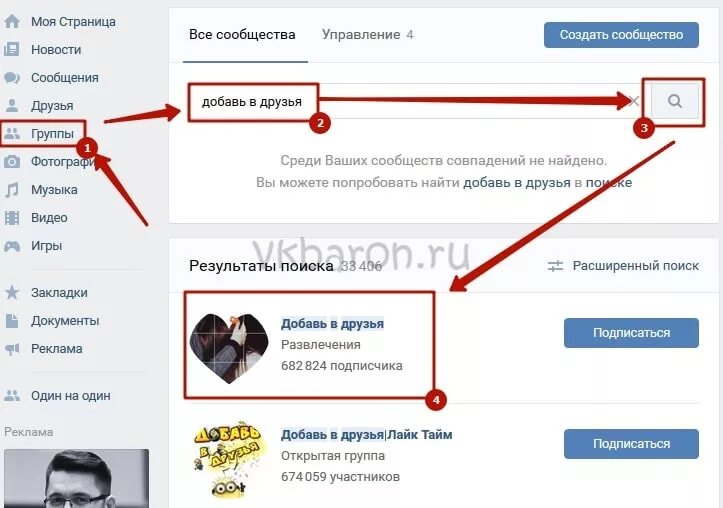The image size is (723, 508).
Task: Click the Новости news icon
Action: (12, 49)
